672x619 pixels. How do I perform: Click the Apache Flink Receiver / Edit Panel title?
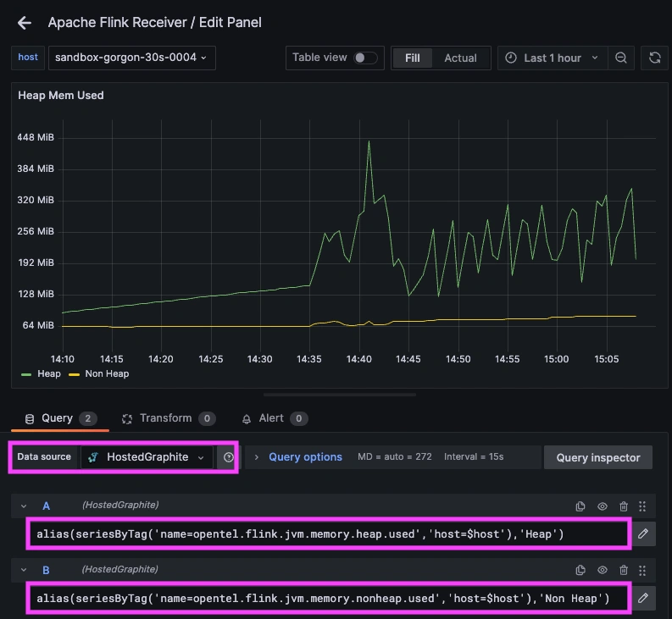click(x=155, y=22)
